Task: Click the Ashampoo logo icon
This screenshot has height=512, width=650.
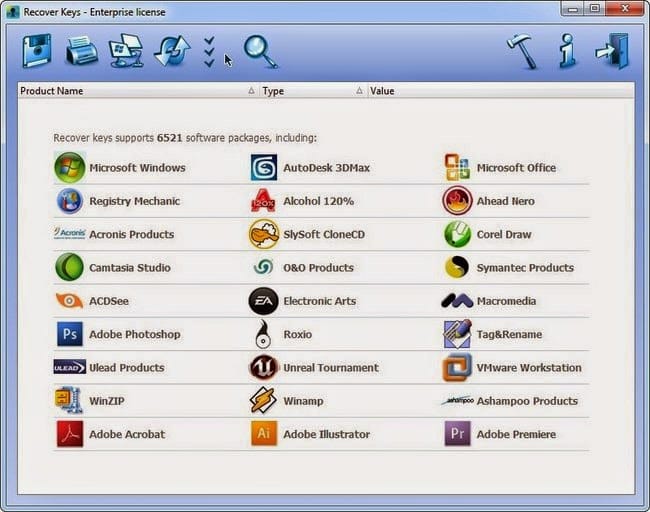Action: pos(458,400)
